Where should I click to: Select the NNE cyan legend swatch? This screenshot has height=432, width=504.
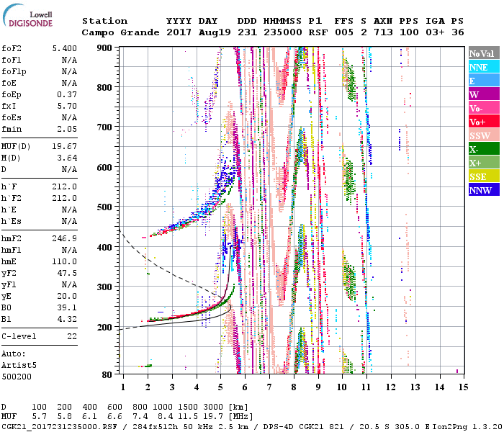pos(484,67)
